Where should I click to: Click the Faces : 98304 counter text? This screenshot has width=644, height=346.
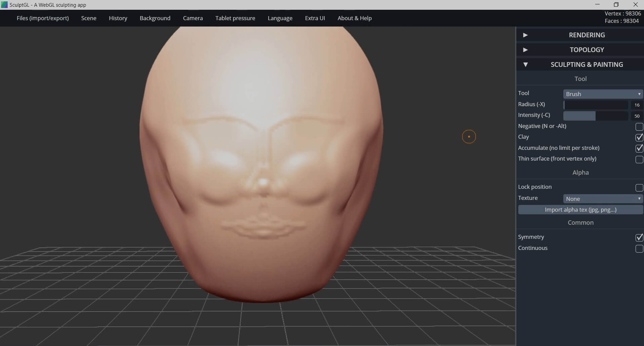pyautogui.click(x=622, y=21)
